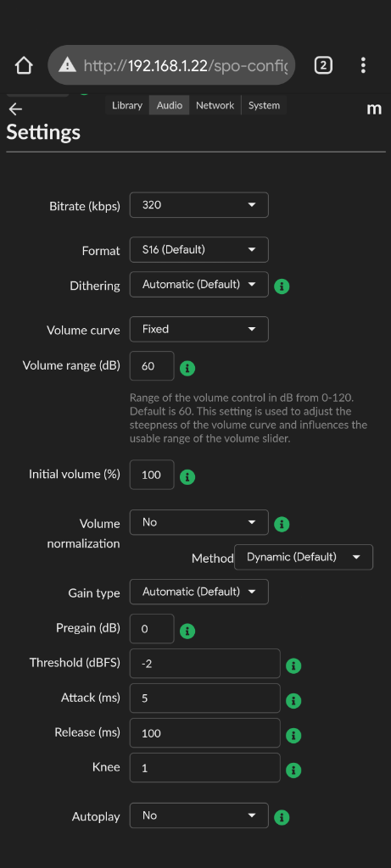The height and width of the screenshot is (868, 391).
Task: Open the browser three-dot menu
Action: point(363,65)
